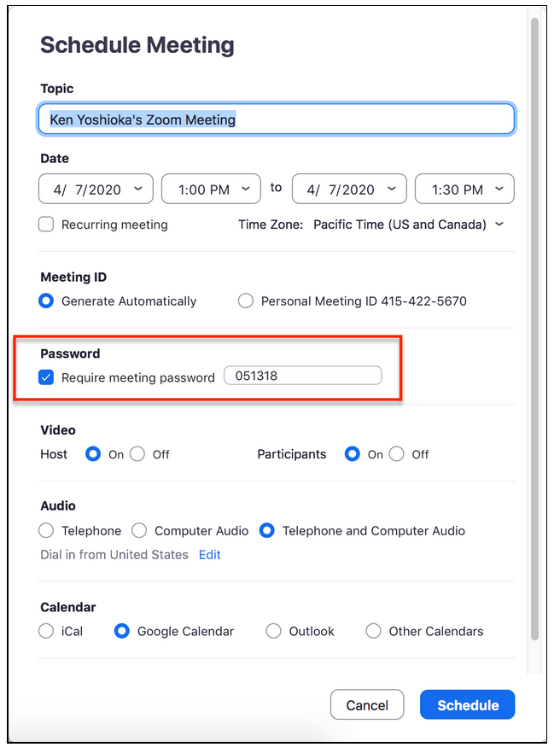Uncheck Require meeting password
Image resolution: width=560 pixels, height=753 pixels.
47,377
